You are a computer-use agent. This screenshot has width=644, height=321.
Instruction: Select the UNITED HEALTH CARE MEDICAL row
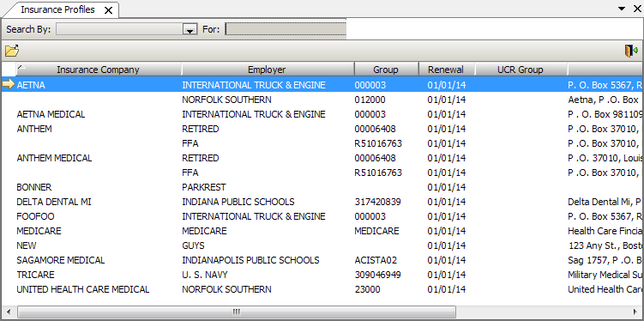click(322, 289)
